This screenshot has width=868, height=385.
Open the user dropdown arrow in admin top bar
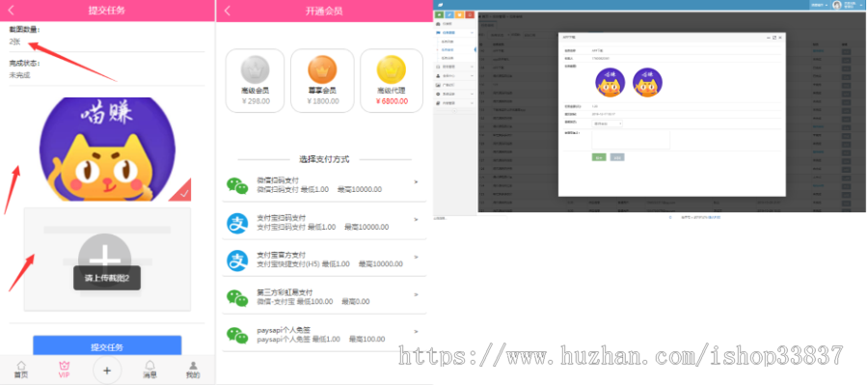[861, 5]
